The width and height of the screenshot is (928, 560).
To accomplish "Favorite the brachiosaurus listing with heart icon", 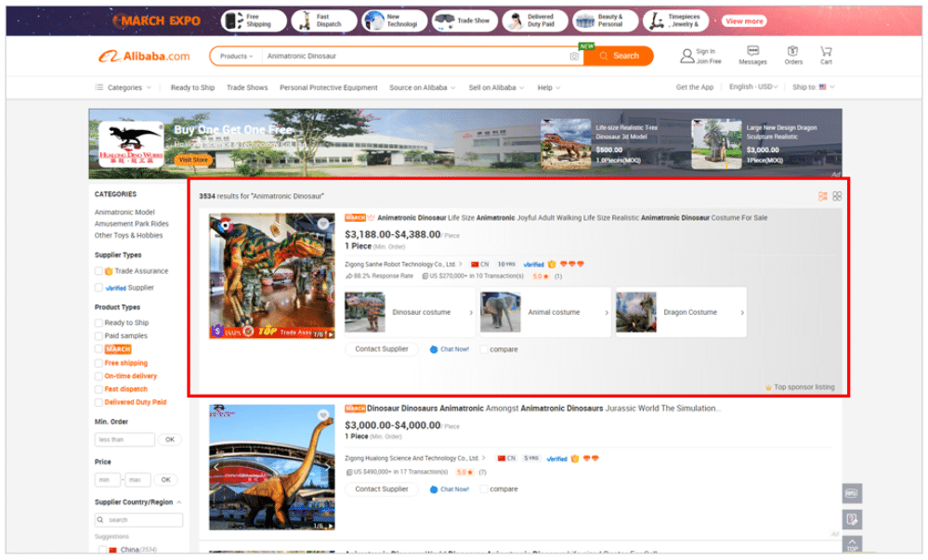I will (323, 415).
